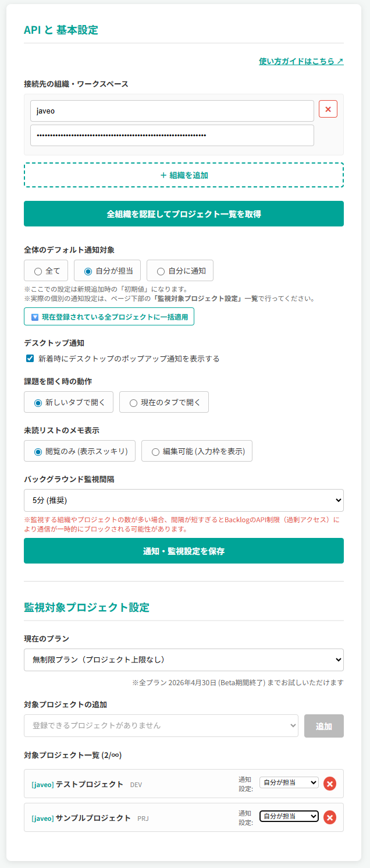The image size is (370, 868).
Task: Click 全組織を認証してプロジェクト一覧を取得 button
Action: click(x=184, y=214)
